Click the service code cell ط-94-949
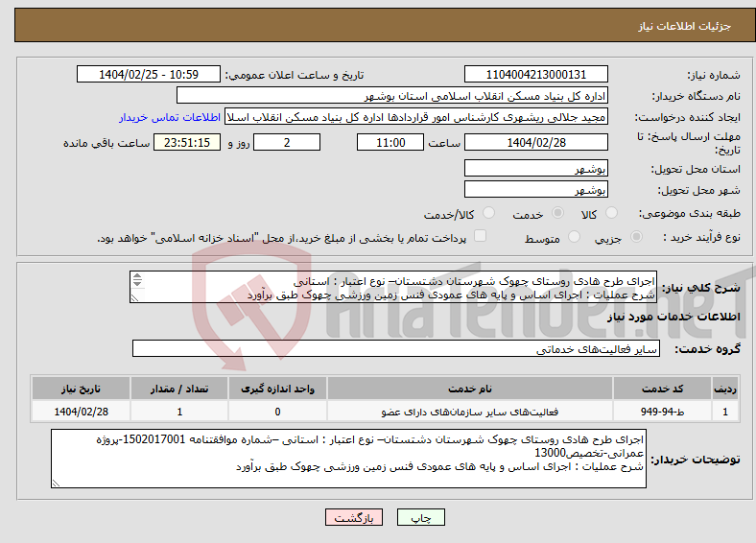756x543 pixels. click(663, 412)
